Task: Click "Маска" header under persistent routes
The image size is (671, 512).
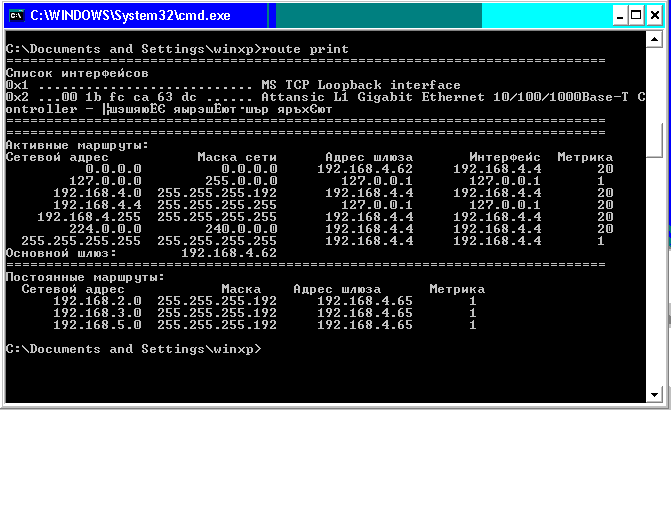Action: 241,289
